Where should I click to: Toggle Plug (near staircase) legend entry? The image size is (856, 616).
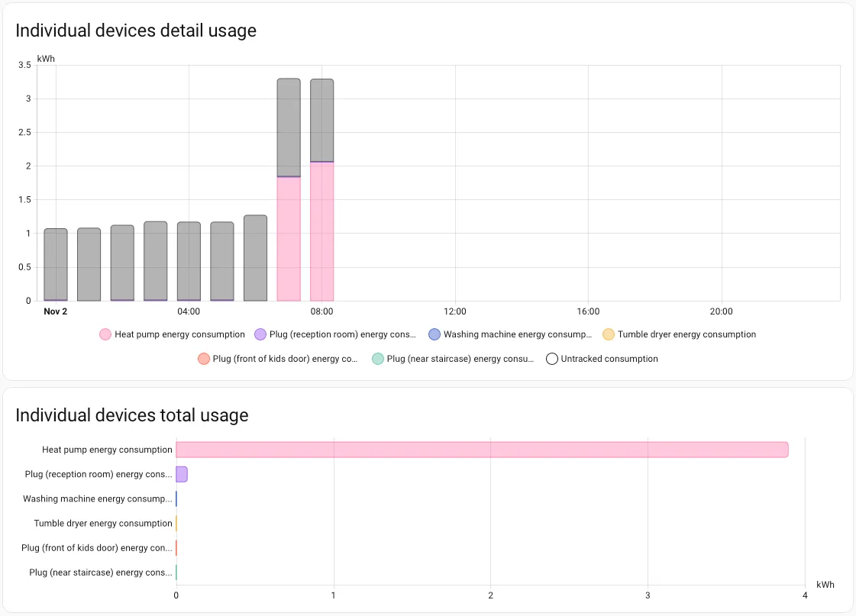point(453,359)
